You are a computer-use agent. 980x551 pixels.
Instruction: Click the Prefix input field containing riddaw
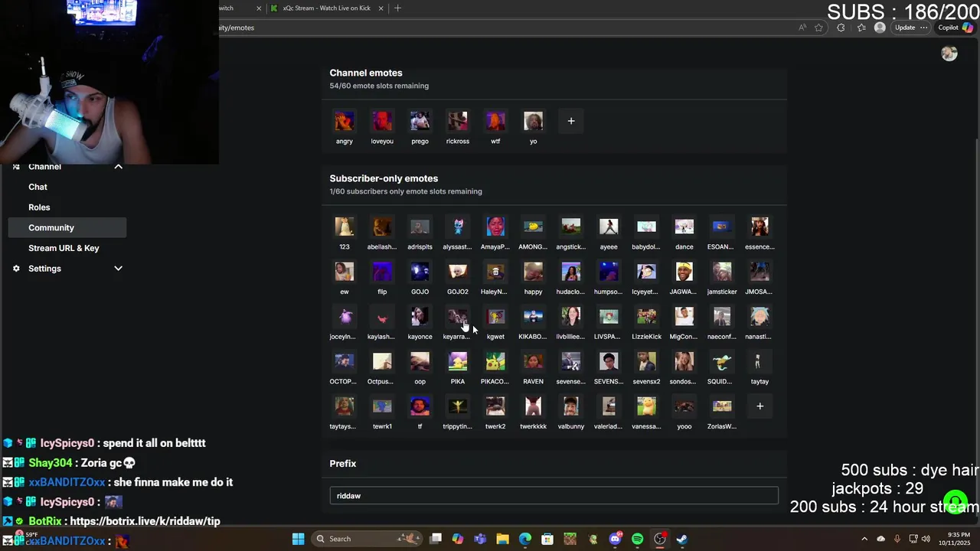(554, 496)
